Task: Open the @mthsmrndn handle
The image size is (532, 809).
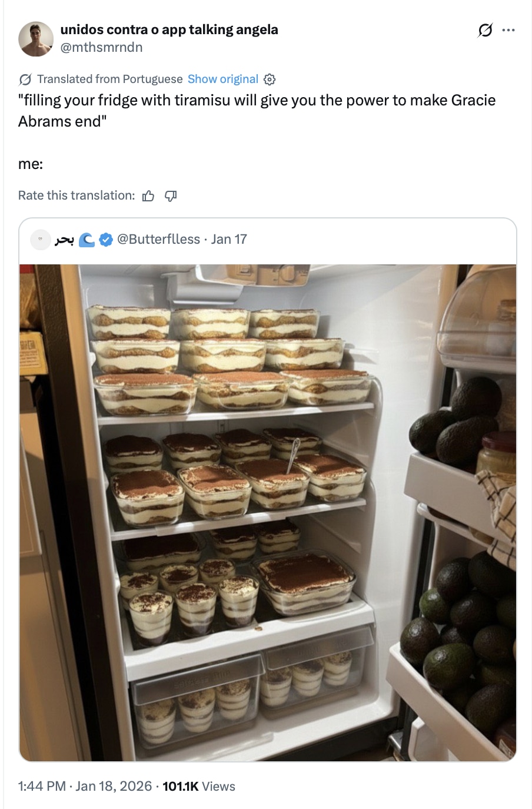Action: 101,47
